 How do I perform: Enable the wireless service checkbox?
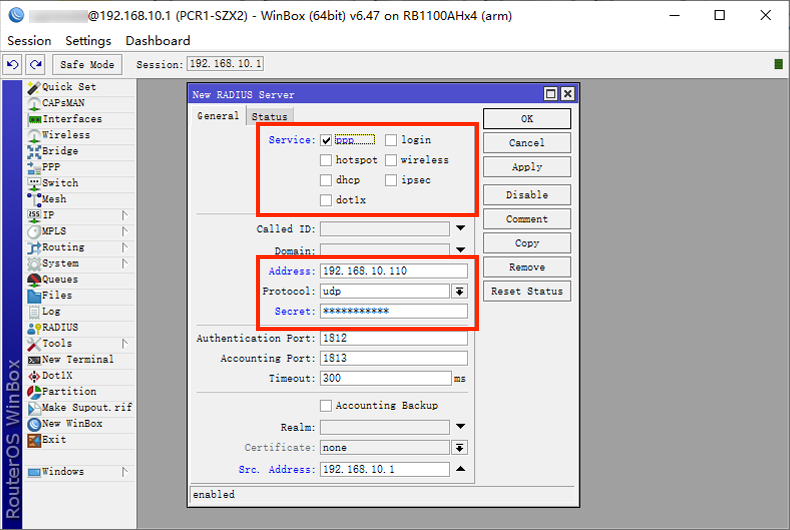point(391,160)
